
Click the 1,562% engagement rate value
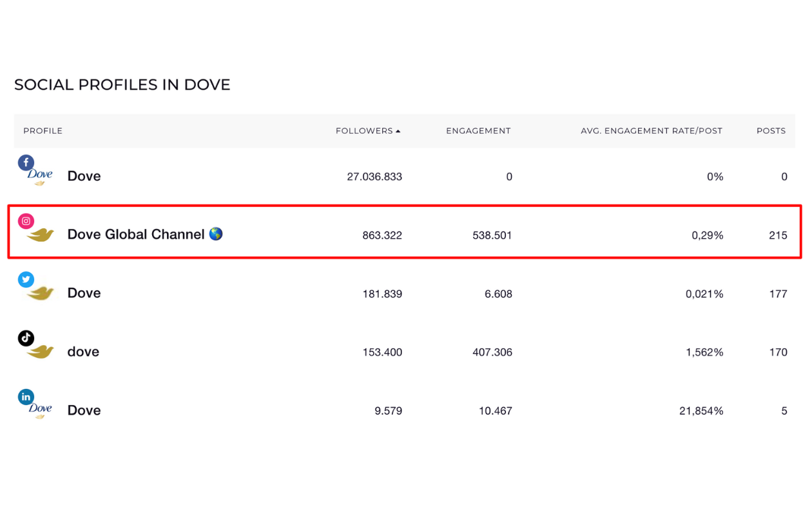[x=704, y=352]
